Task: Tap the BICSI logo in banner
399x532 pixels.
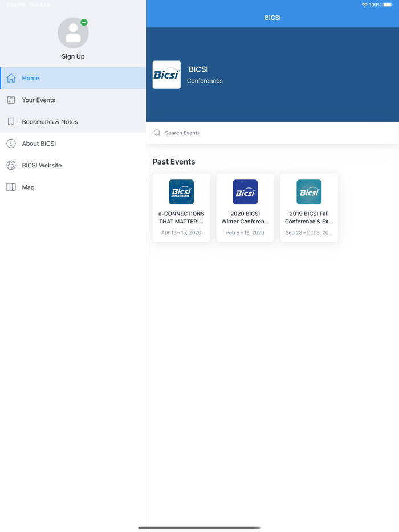Action: 166,75
